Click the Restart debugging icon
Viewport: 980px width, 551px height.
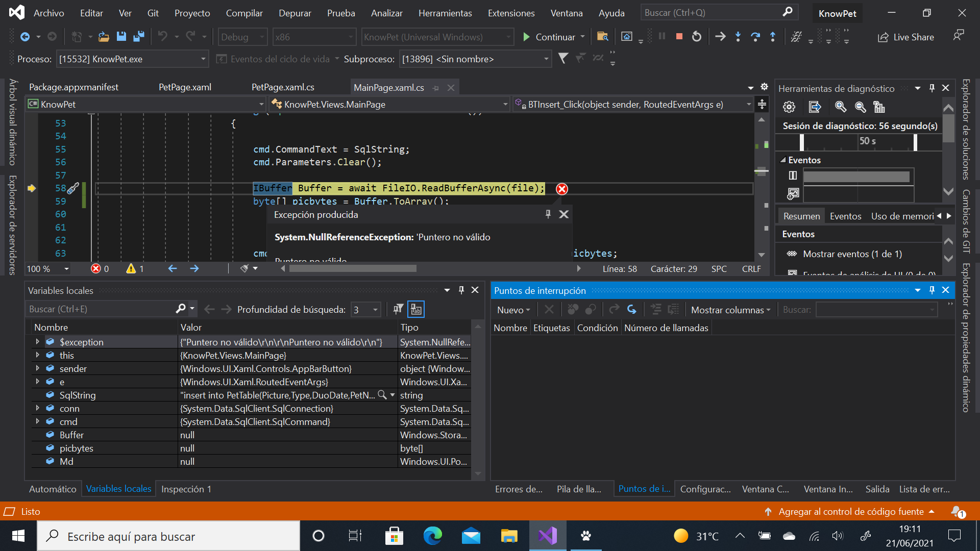pyautogui.click(x=697, y=37)
